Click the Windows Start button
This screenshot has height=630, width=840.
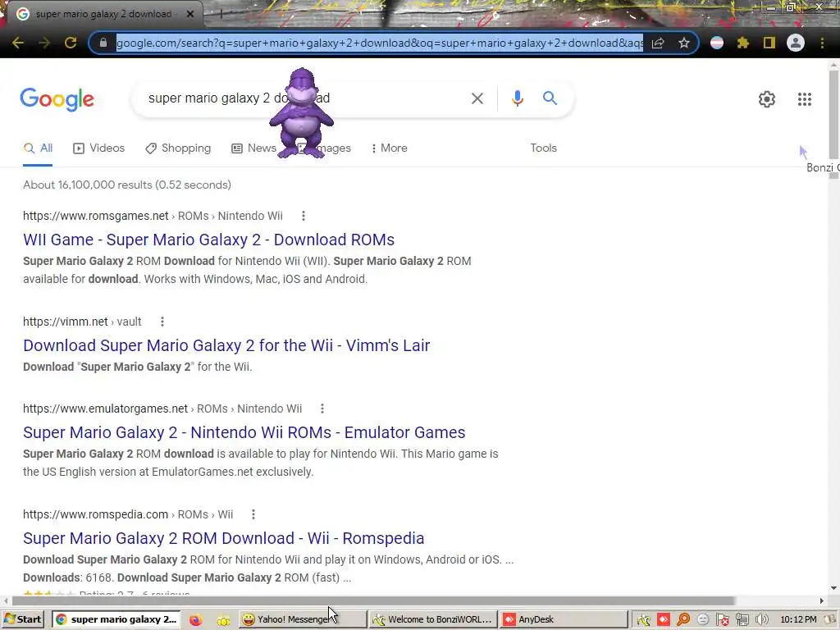click(x=22, y=619)
